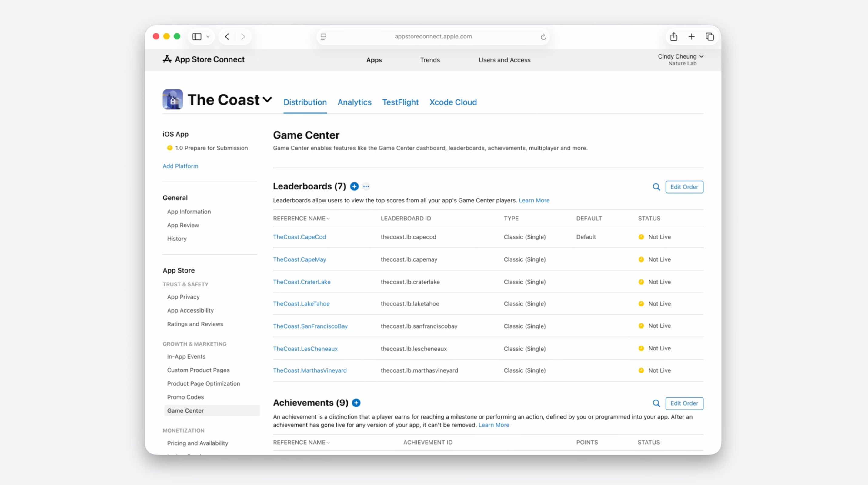Open the leaderboards more options ellipsis
Image resolution: width=868 pixels, height=485 pixels.
click(x=366, y=186)
